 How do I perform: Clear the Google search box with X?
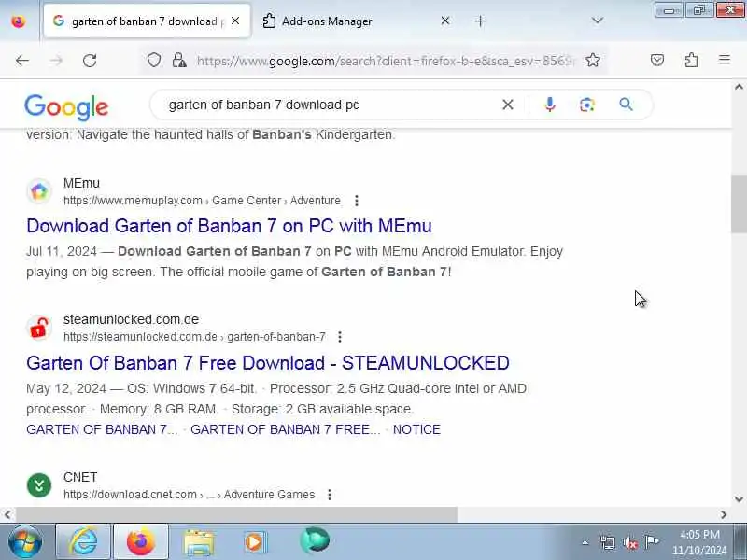pyautogui.click(x=508, y=105)
